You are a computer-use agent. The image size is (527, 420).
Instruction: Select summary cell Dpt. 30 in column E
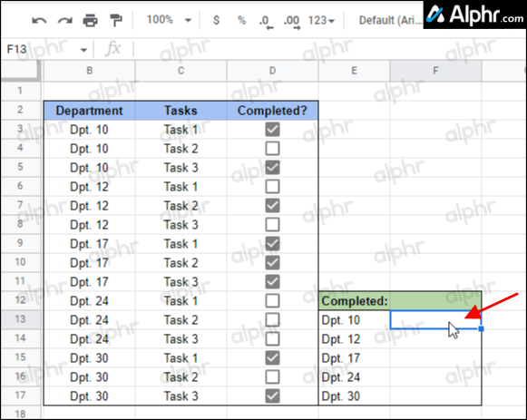coord(355,396)
